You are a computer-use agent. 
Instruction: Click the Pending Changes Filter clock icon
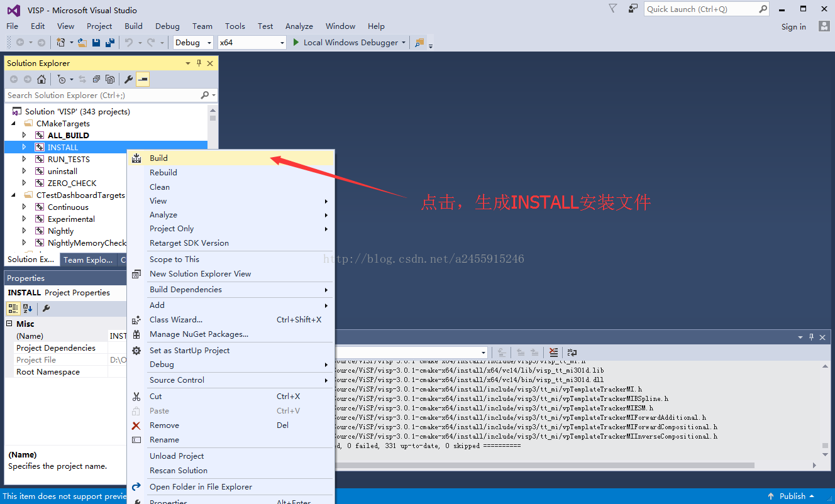(62, 79)
